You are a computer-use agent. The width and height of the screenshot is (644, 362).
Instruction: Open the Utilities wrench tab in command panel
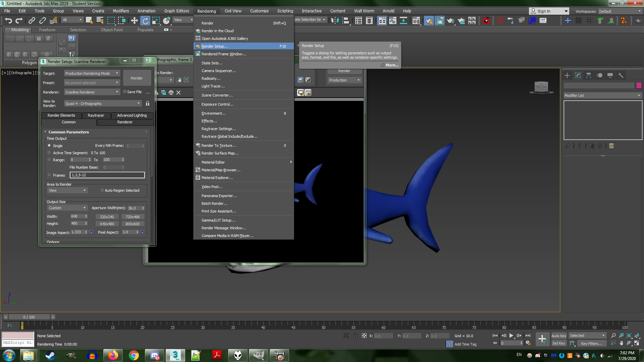(621, 75)
